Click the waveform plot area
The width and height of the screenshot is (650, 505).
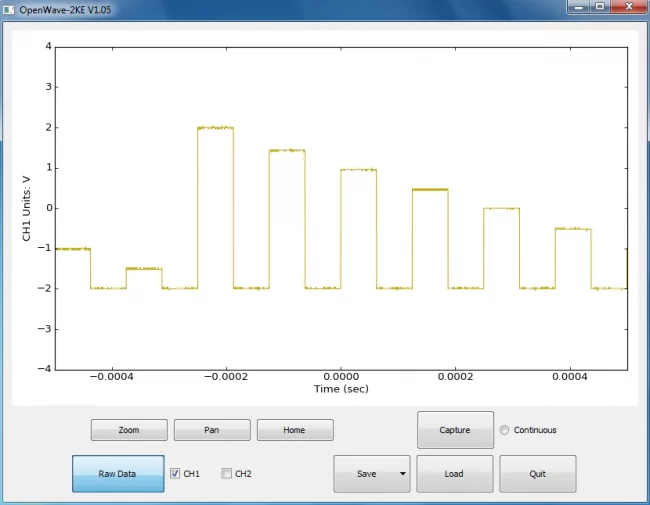click(341, 209)
